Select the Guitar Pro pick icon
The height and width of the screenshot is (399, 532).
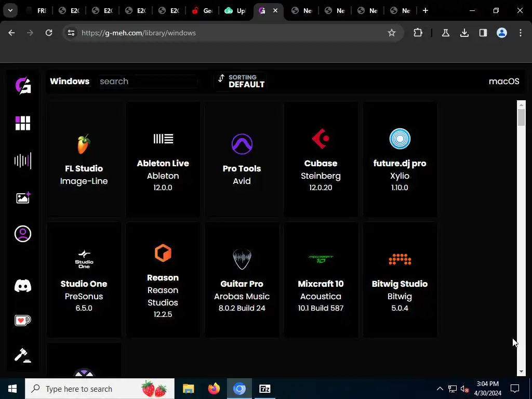click(x=242, y=259)
